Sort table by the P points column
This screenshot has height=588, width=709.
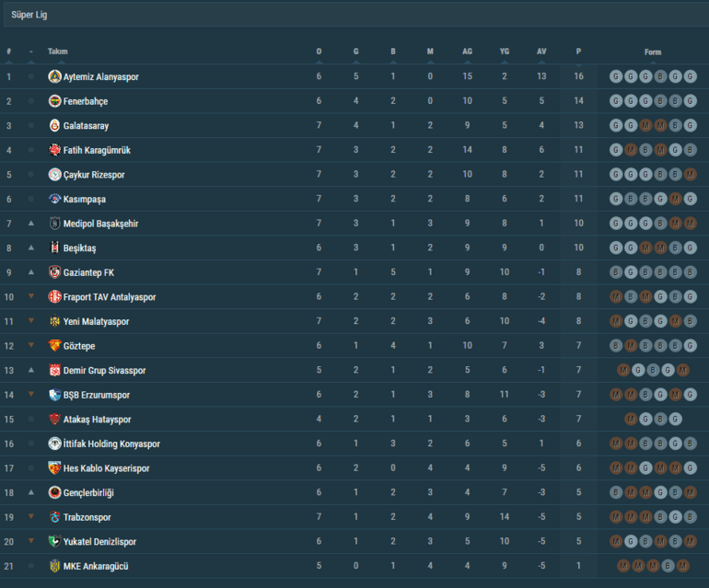pyautogui.click(x=578, y=52)
